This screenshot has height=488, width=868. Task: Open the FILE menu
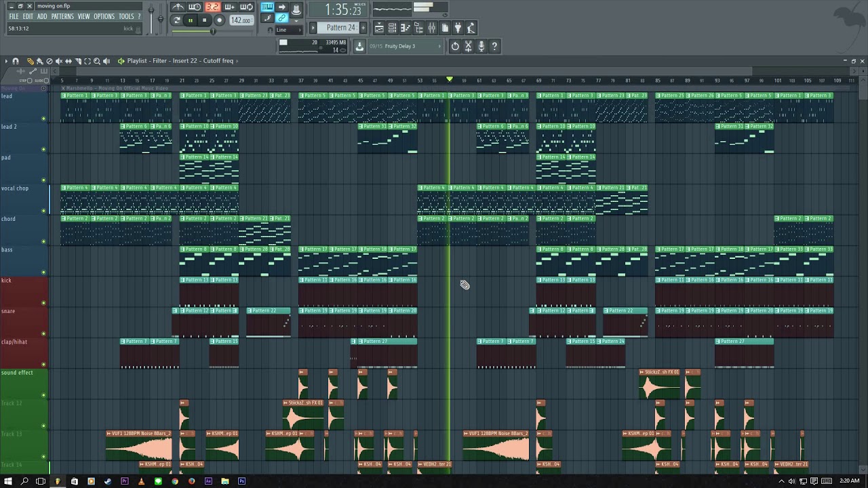(14, 16)
